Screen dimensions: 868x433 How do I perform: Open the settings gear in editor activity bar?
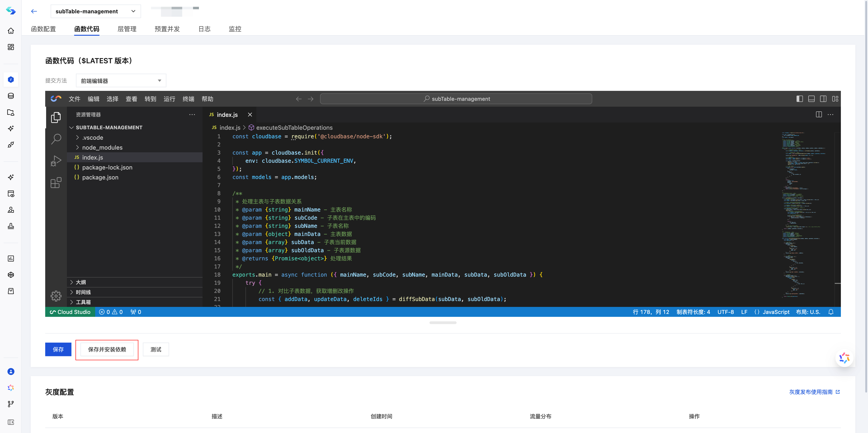coord(56,296)
